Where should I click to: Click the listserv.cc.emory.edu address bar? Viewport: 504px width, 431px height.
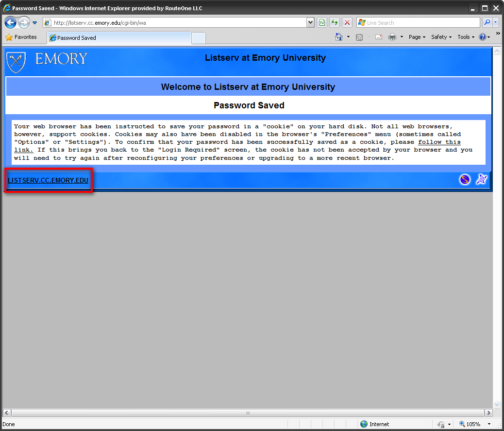(175, 22)
